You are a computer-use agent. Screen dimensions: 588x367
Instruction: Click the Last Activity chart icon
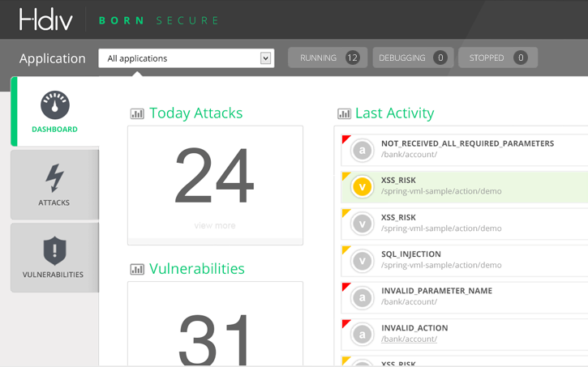tap(344, 113)
